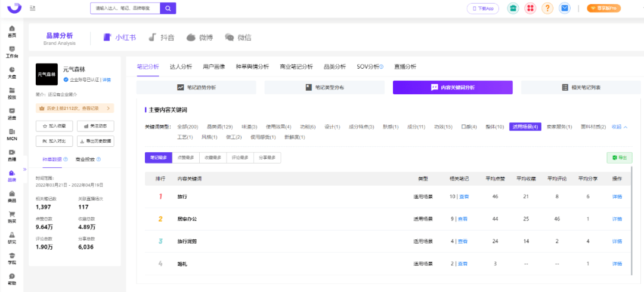644x292 pixels.
Task: Click the 购买 shopping cart sidebar icon
Action: click(12, 217)
